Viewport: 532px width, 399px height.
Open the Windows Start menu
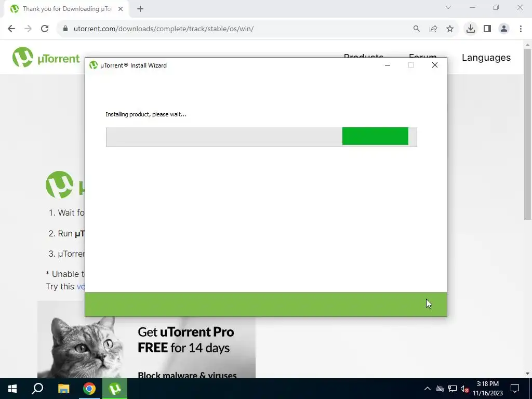coord(12,389)
